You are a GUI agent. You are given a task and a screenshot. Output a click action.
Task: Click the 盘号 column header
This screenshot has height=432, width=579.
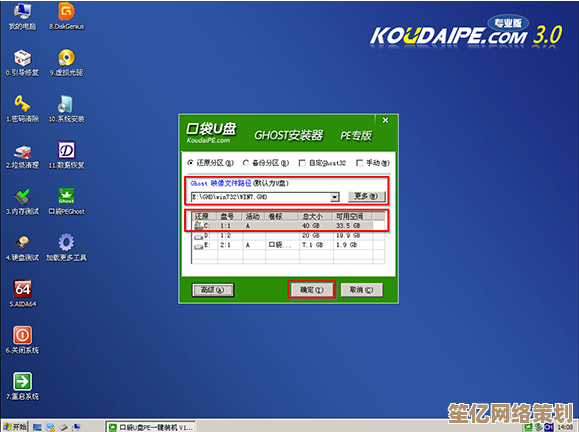[x=230, y=216]
